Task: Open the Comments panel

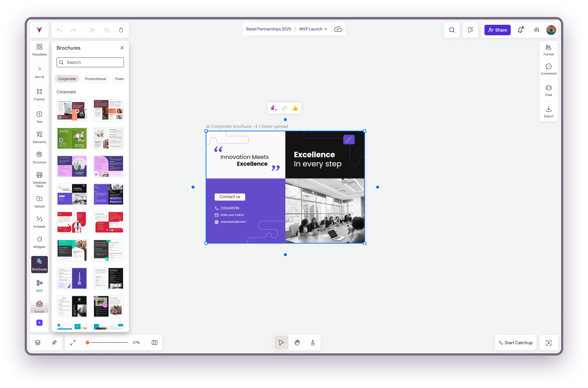Action: pyautogui.click(x=548, y=69)
